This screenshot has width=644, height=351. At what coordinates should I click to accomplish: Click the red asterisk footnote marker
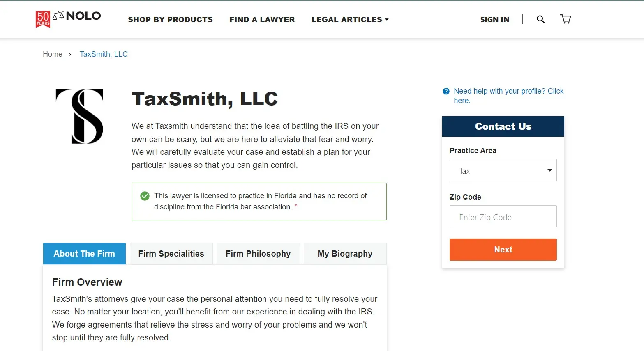[296, 206]
